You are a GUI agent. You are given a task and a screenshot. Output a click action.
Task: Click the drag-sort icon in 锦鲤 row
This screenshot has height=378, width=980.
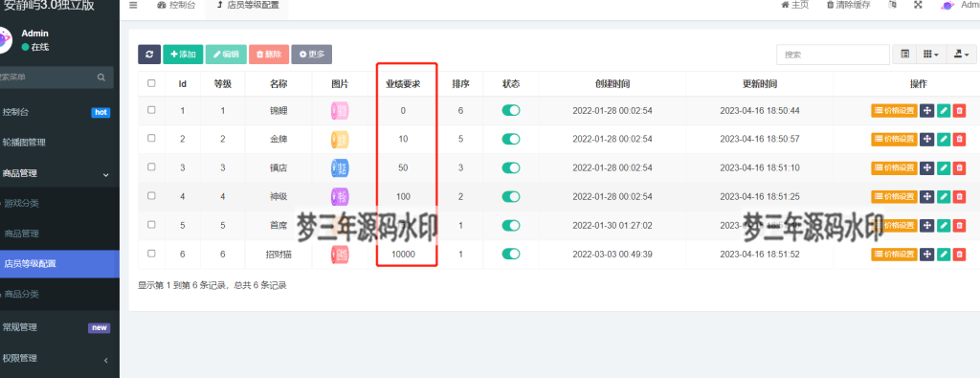[926, 111]
